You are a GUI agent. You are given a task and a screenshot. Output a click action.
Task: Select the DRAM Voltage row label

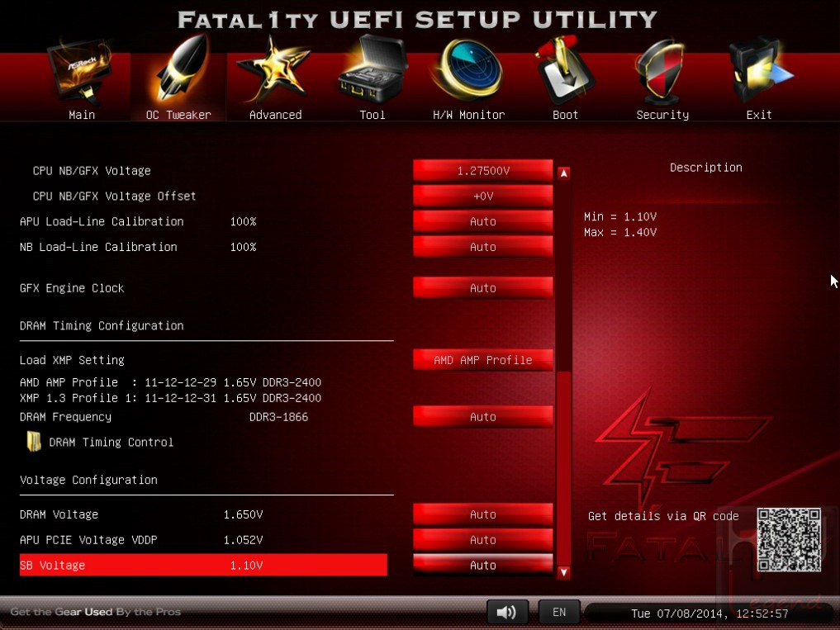coord(59,514)
